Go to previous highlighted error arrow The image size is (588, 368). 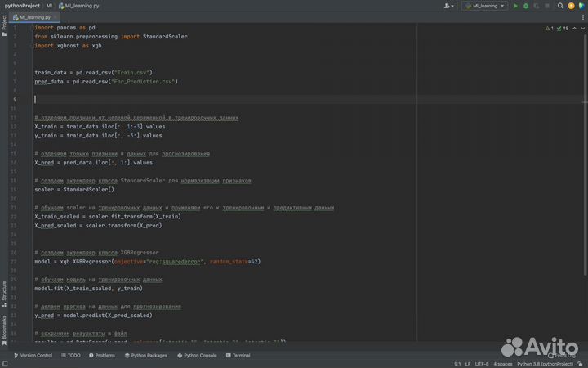(x=574, y=28)
